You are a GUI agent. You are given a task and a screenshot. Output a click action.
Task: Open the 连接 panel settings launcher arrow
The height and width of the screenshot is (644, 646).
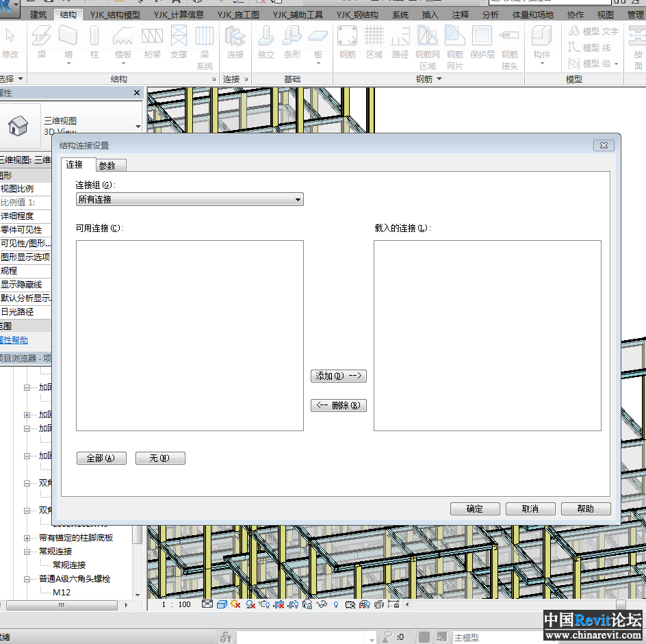point(246,79)
